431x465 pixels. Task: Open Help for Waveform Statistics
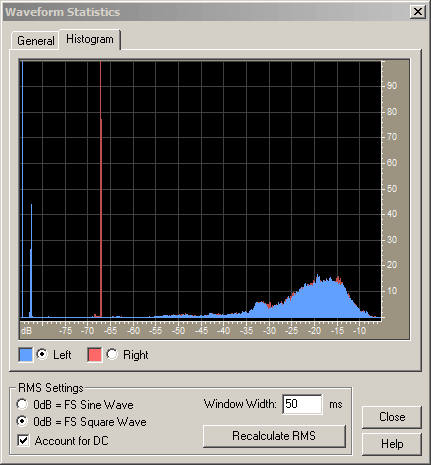click(x=392, y=444)
